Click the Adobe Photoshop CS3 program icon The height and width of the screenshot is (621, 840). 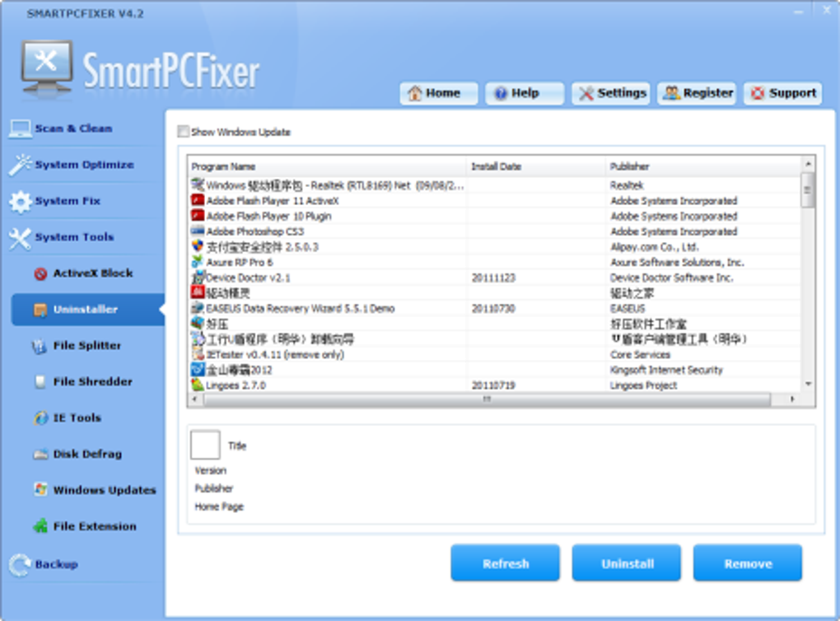[x=198, y=231]
